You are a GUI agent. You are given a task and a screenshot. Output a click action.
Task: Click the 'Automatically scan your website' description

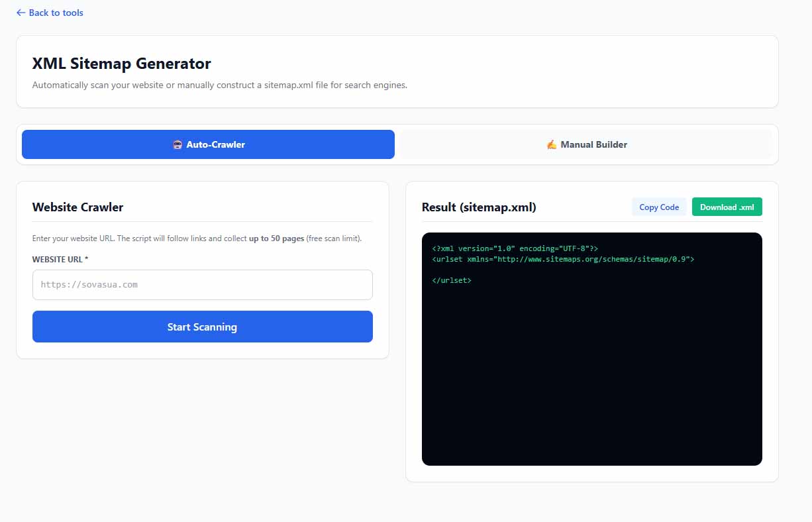point(220,85)
